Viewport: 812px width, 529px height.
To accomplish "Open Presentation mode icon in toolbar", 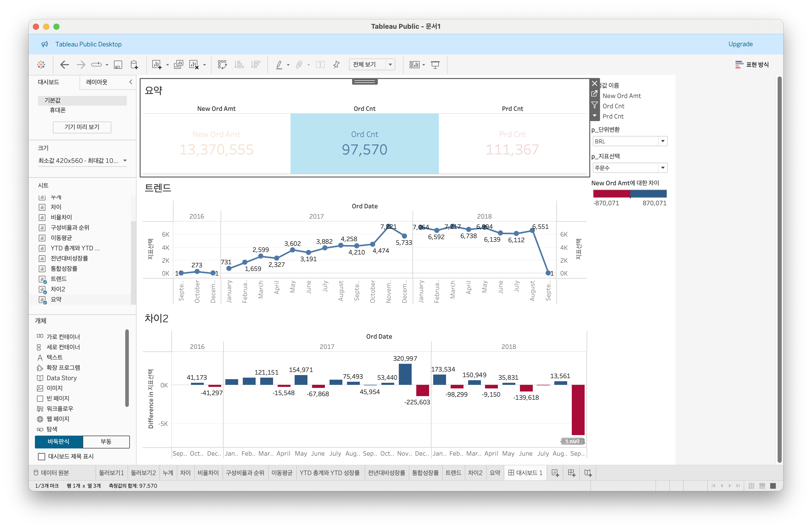I will point(435,65).
